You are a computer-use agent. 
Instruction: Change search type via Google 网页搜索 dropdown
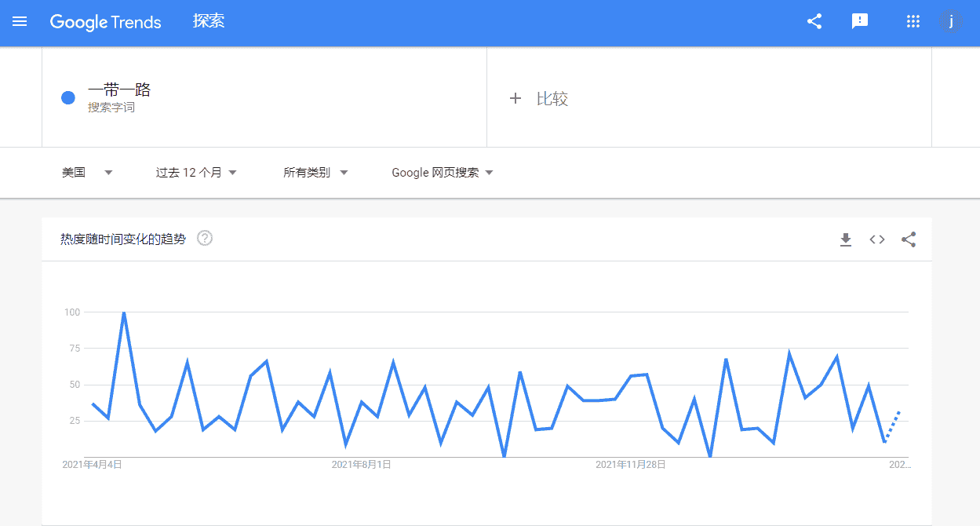442,172
